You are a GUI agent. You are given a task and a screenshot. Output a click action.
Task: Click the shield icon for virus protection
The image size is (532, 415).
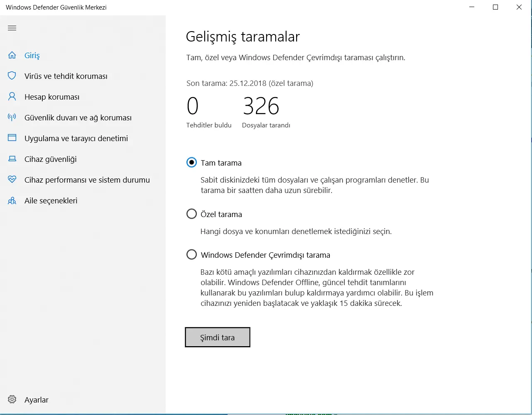(x=12, y=76)
